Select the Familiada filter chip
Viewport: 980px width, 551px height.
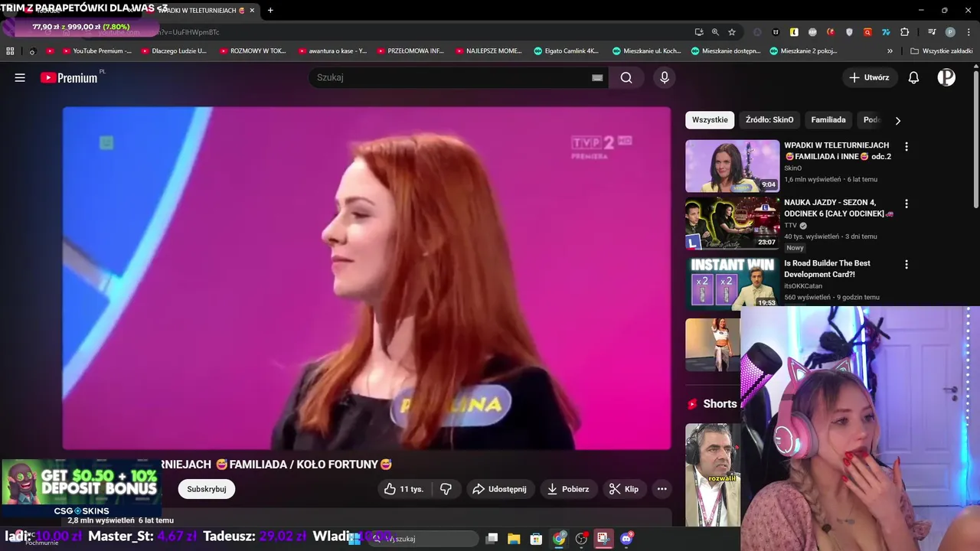[828, 120]
